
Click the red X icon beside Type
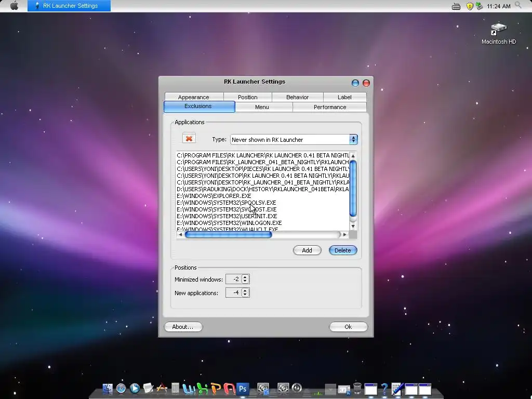(189, 138)
